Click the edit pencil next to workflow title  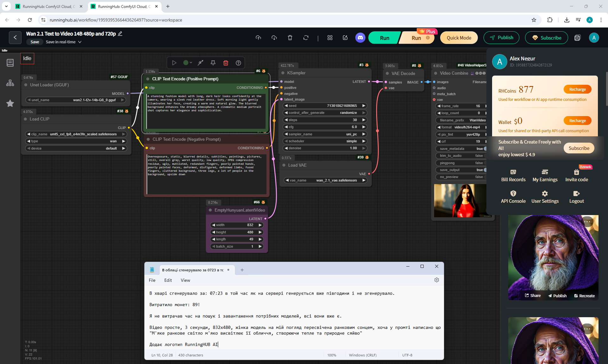[x=120, y=34]
